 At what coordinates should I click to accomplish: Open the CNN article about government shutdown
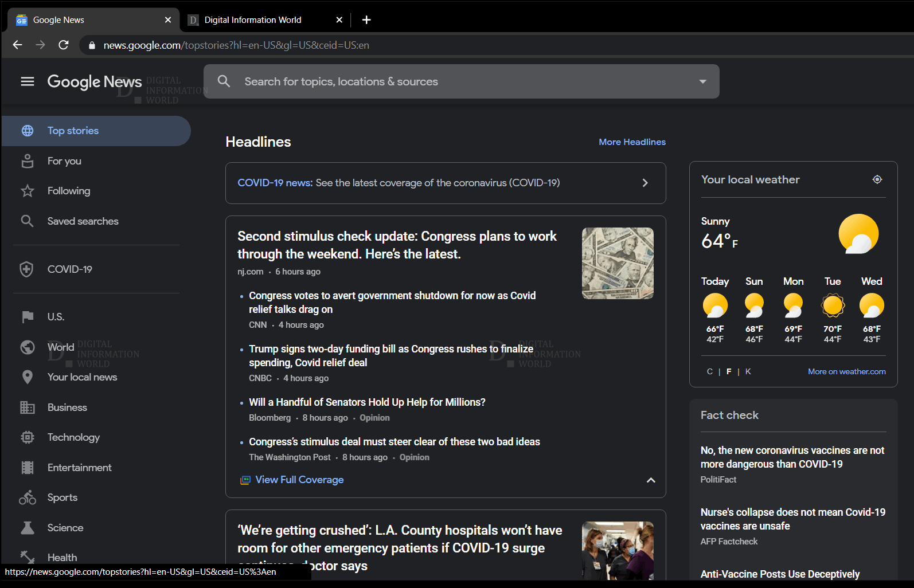click(x=392, y=303)
